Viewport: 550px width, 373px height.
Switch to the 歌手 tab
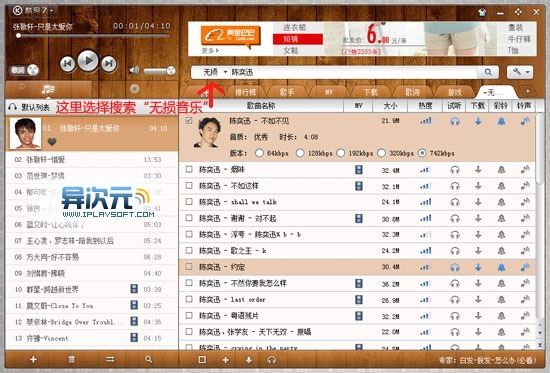(x=287, y=93)
